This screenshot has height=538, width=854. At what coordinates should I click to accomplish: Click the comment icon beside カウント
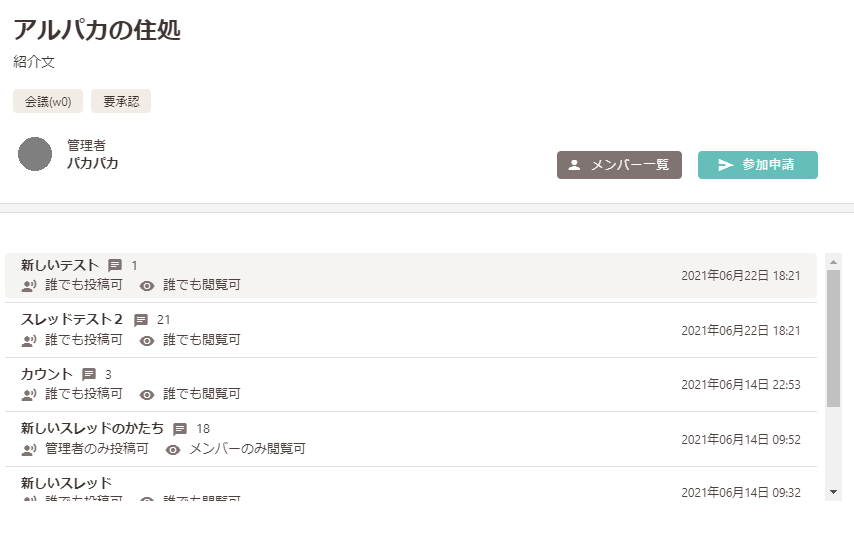(89, 374)
